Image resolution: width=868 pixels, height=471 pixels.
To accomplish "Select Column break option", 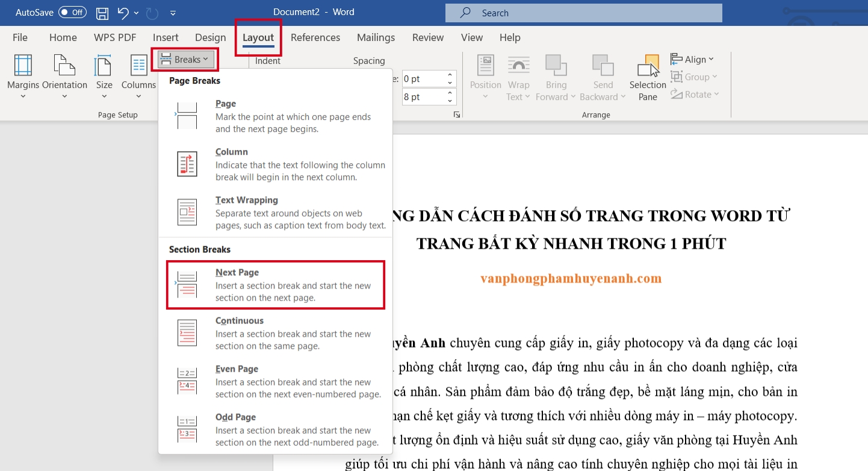I will pyautogui.click(x=275, y=164).
